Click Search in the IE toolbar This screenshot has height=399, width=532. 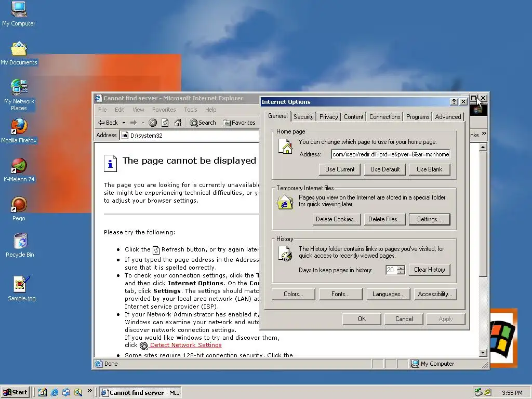click(x=203, y=123)
